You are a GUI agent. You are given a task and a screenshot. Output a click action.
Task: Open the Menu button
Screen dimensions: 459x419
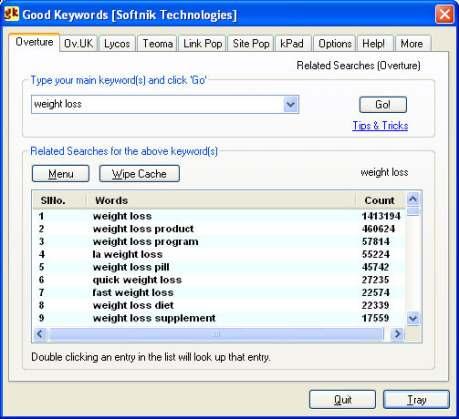tap(61, 174)
